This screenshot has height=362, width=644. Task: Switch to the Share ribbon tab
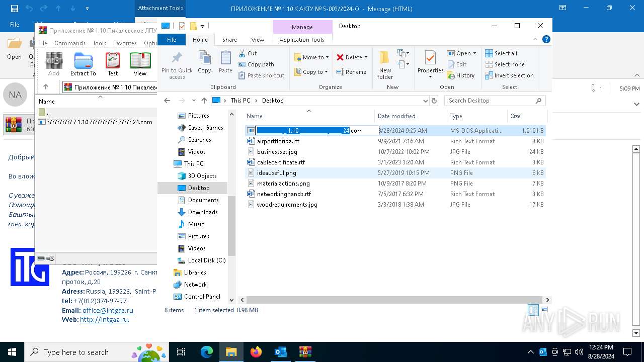229,40
